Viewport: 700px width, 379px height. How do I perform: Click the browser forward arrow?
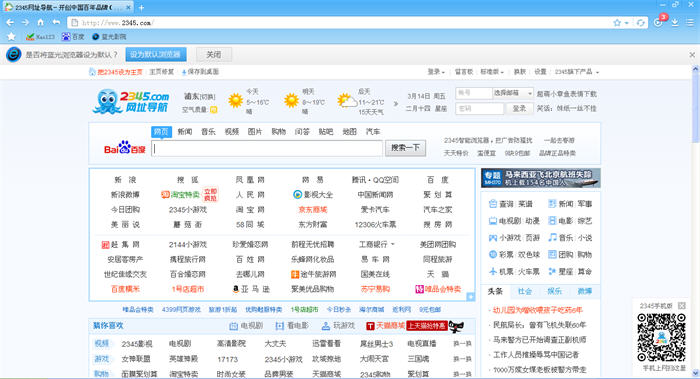(x=25, y=22)
